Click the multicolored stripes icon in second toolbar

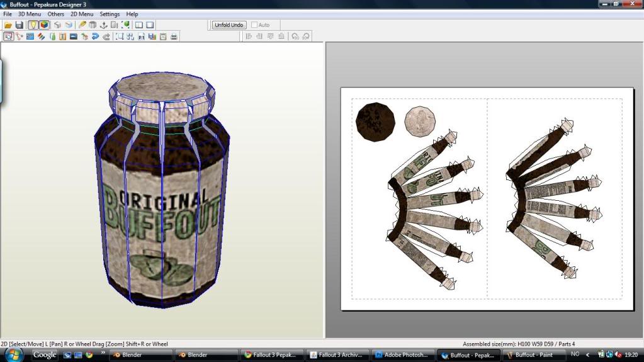click(41, 37)
